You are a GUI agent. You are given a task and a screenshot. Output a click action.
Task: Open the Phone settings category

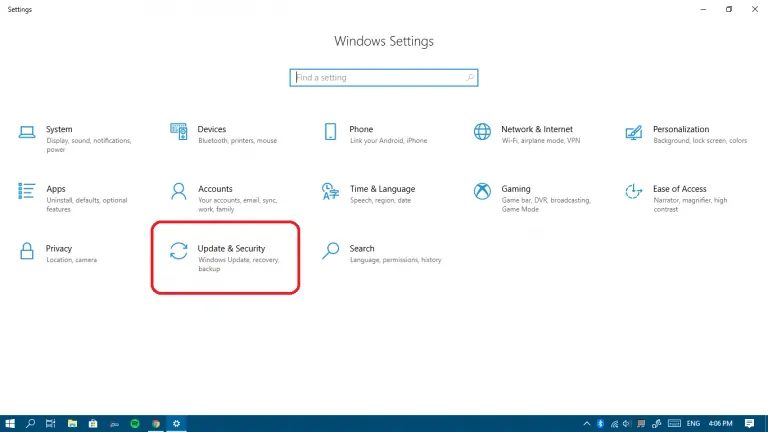[375, 134]
